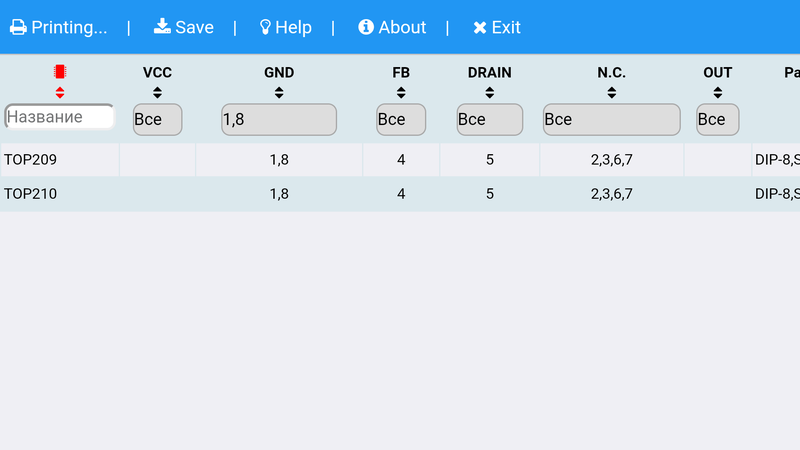800x450 pixels.
Task: Sort the GND column
Action: coord(279,93)
